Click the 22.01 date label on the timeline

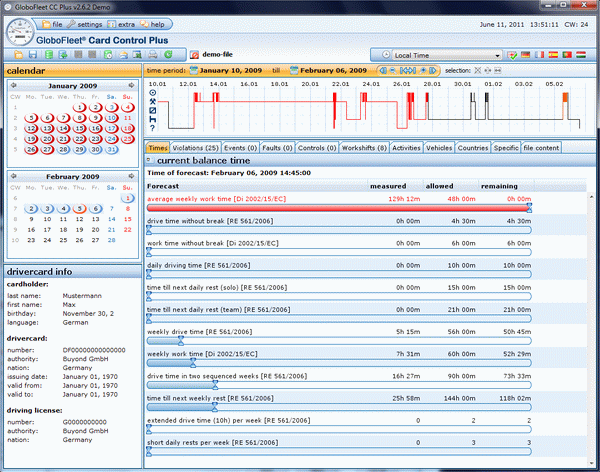[x=340, y=84]
